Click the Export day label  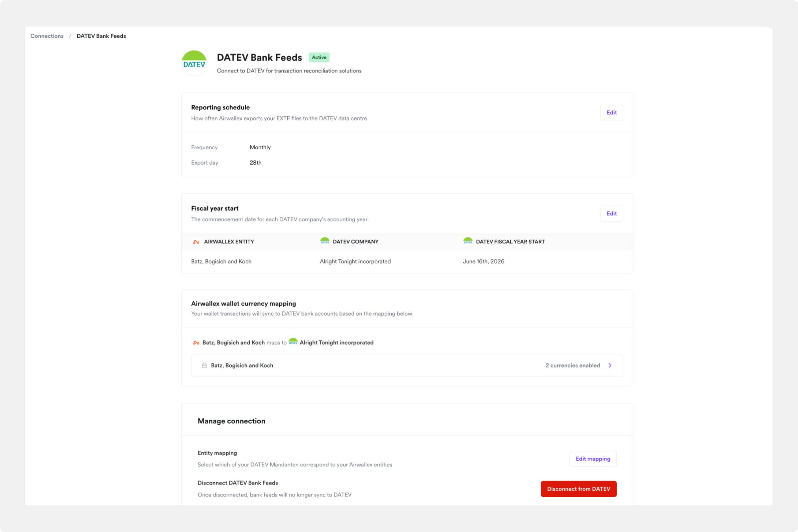204,163
